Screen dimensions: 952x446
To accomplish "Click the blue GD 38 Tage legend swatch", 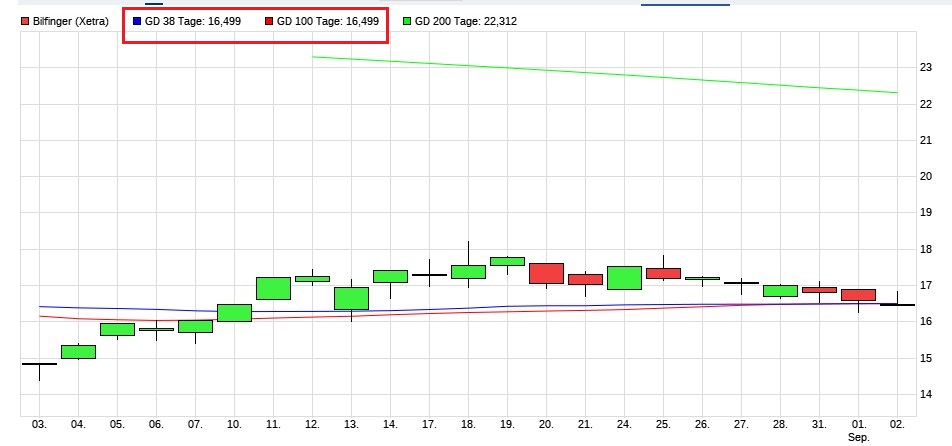I will [137, 21].
